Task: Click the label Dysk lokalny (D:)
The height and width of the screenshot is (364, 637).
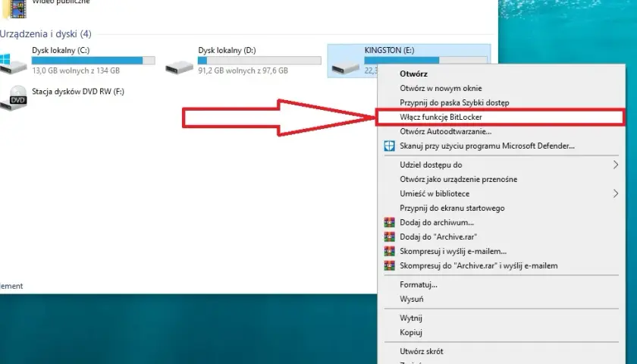Action: click(x=227, y=50)
